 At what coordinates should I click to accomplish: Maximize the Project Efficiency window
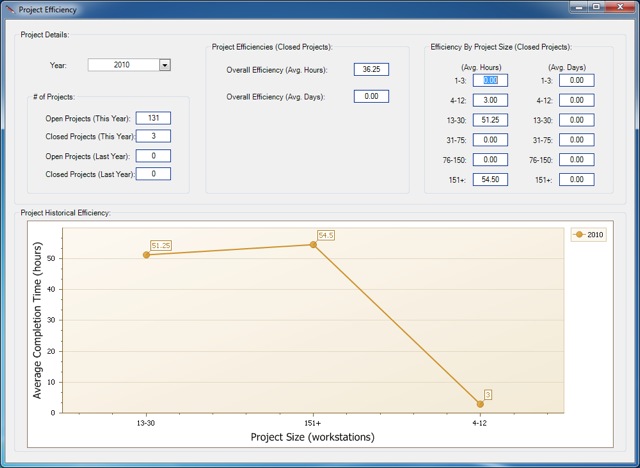point(595,7)
